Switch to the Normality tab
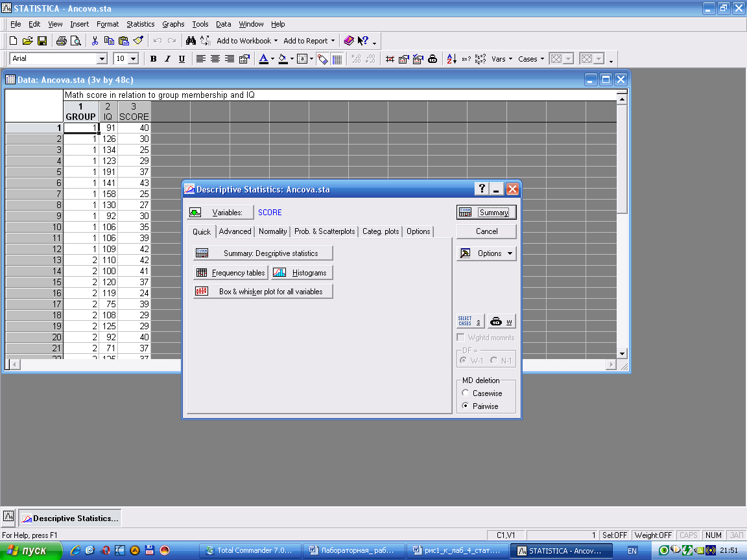The image size is (747, 560). 272,231
